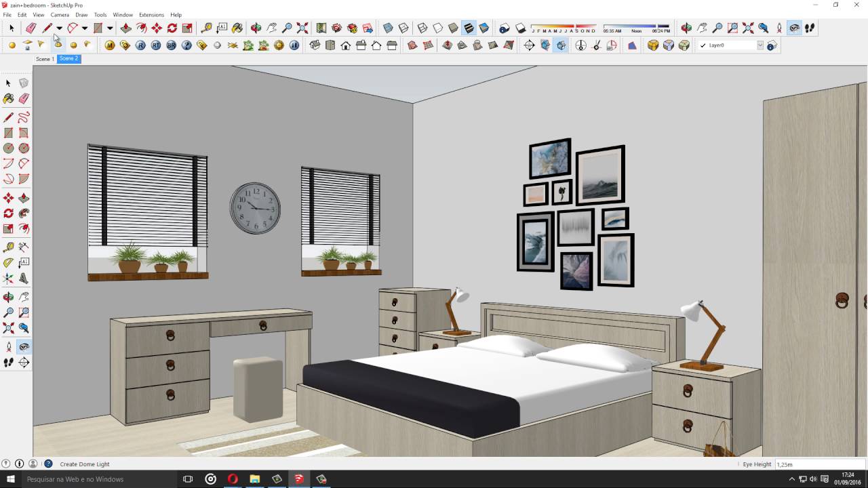
Task: Activate the Tape Measure tool in top toolbar
Action: click(x=206, y=28)
